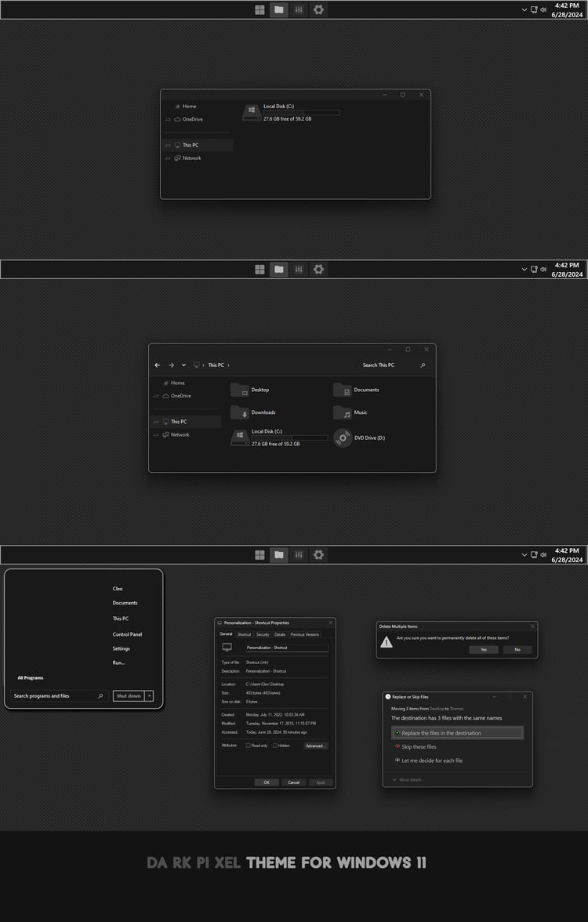Decline deletion by clicking No
The image size is (588, 922).
pyautogui.click(x=517, y=650)
